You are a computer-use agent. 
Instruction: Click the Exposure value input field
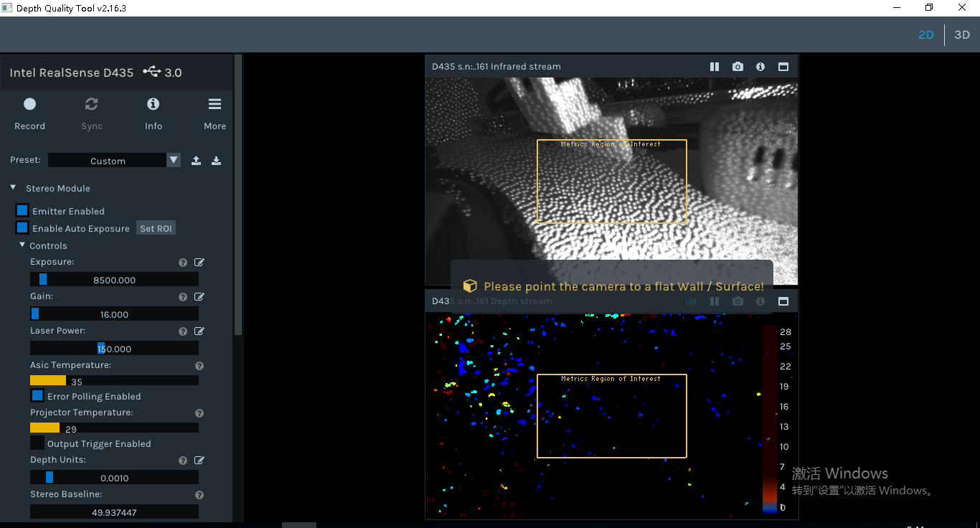(x=114, y=279)
